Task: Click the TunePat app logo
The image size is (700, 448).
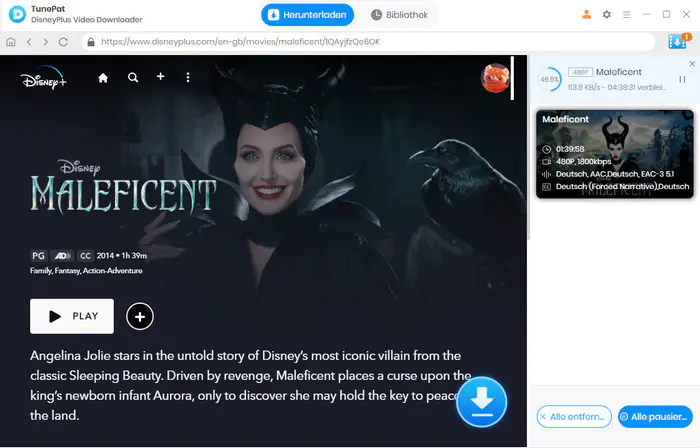Action: [17, 14]
